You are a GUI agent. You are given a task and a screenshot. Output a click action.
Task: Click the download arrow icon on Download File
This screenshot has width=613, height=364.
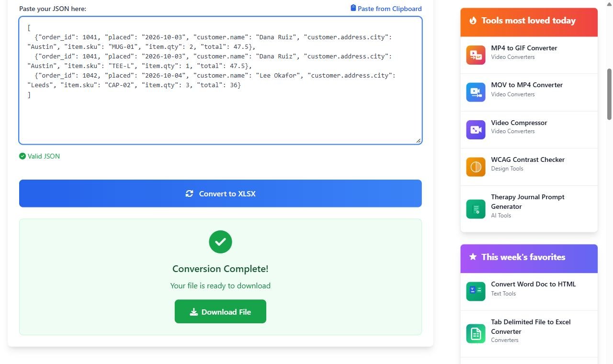click(193, 312)
